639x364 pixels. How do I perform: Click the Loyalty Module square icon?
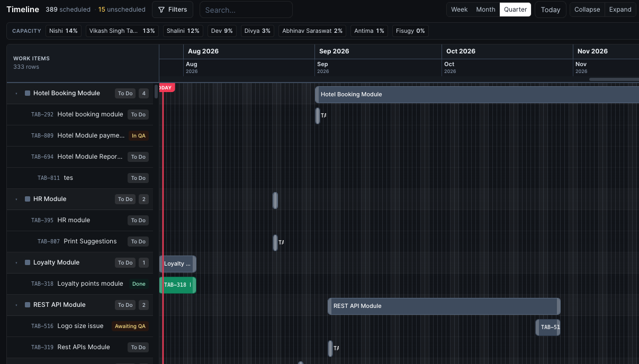click(x=28, y=262)
